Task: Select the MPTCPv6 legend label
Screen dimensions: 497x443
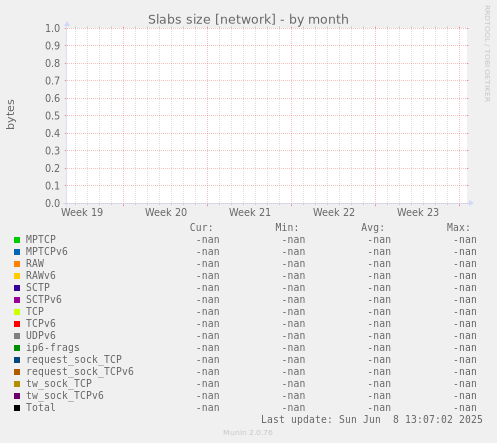Action: [47, 251]
